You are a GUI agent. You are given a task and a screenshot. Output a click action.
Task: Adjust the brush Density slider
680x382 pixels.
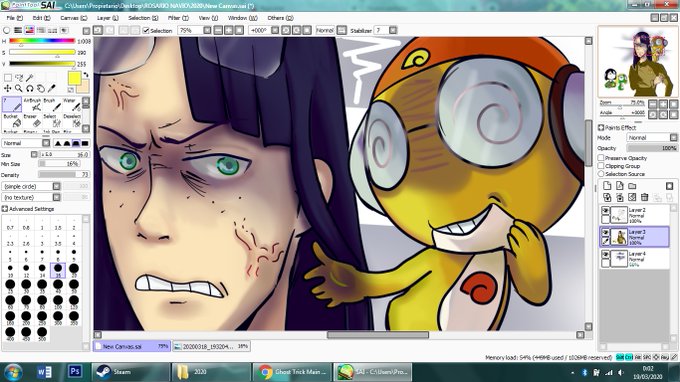click(x=64, y=175)
